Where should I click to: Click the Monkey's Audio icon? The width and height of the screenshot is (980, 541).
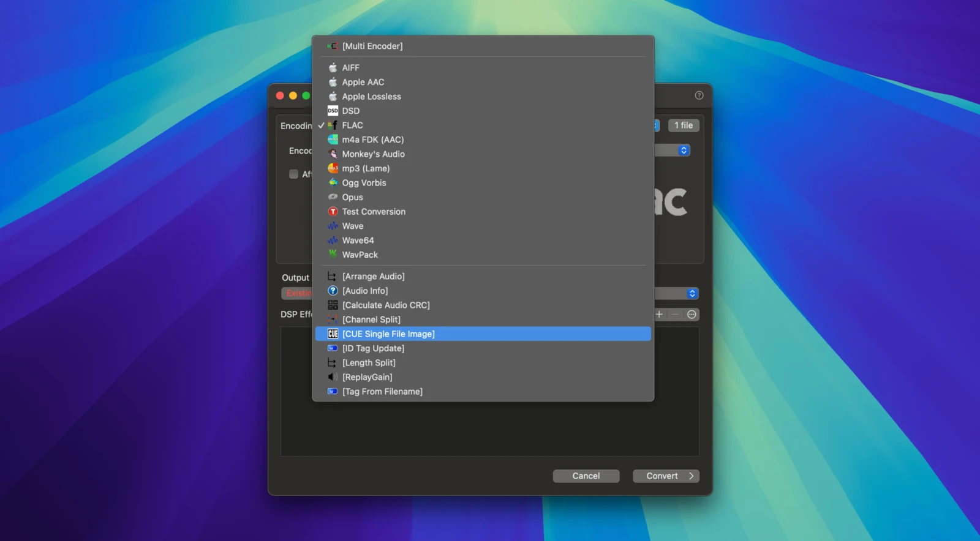click(x=333, y=154)
